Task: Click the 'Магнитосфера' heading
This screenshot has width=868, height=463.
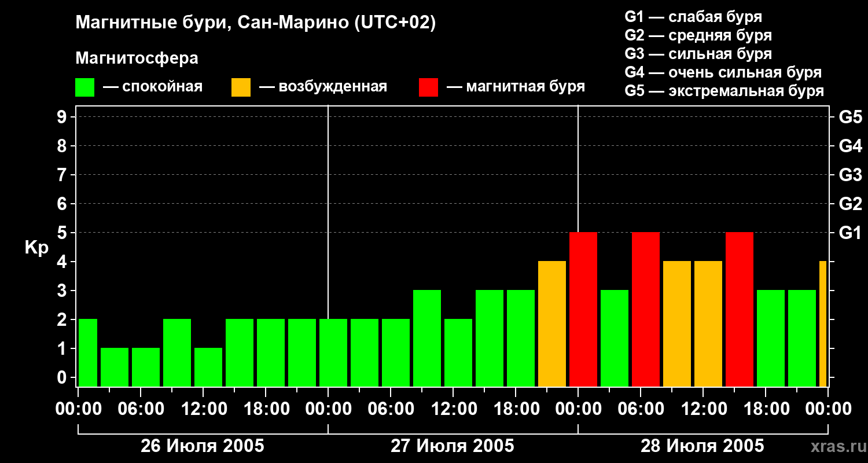Action: click(x=137, y=58)
